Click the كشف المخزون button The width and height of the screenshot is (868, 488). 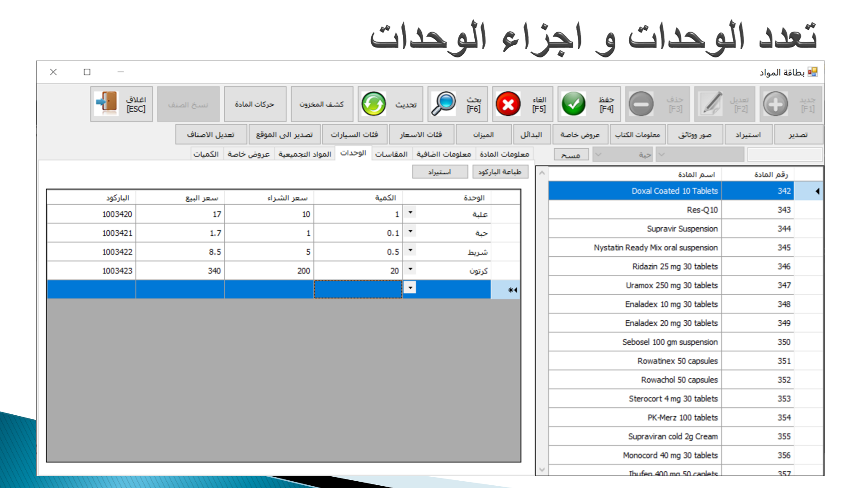click(321, 104)
